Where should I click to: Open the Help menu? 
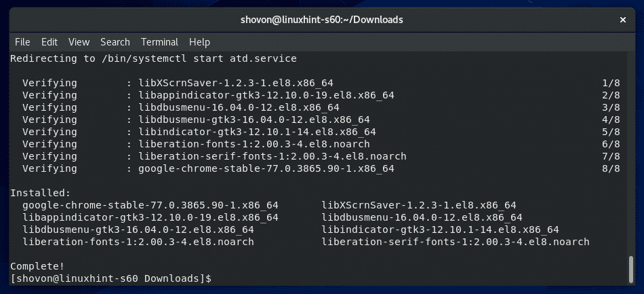pos(200,42)
